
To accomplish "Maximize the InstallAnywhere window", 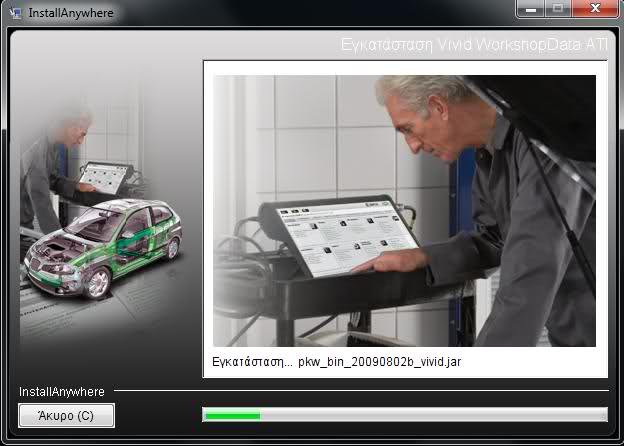I will pyautogui.click(x=557, y=10).
